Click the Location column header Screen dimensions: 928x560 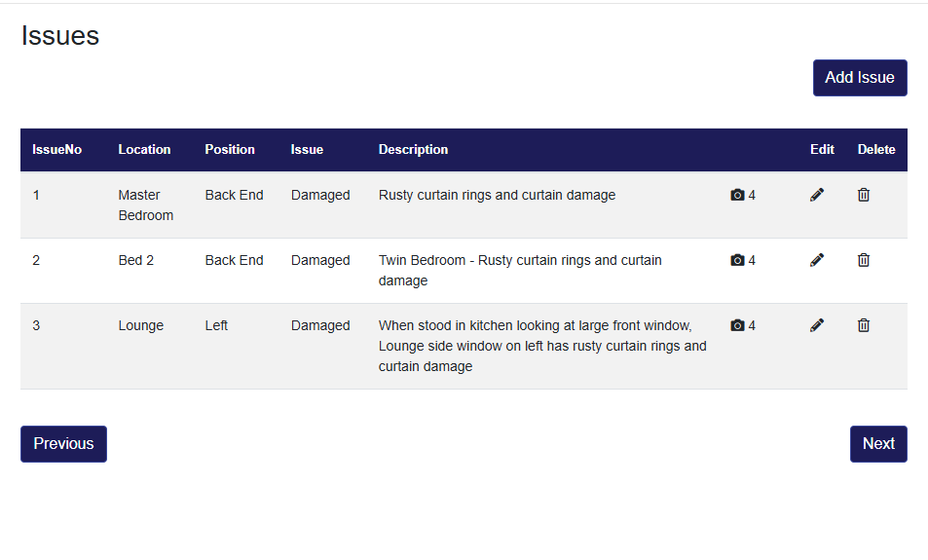144,150
